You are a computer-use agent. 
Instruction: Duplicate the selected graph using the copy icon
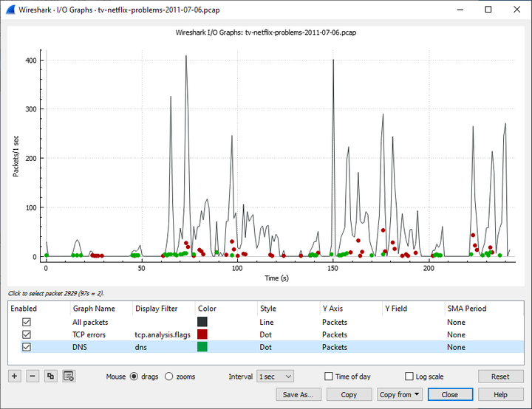[x=50, y=376]
